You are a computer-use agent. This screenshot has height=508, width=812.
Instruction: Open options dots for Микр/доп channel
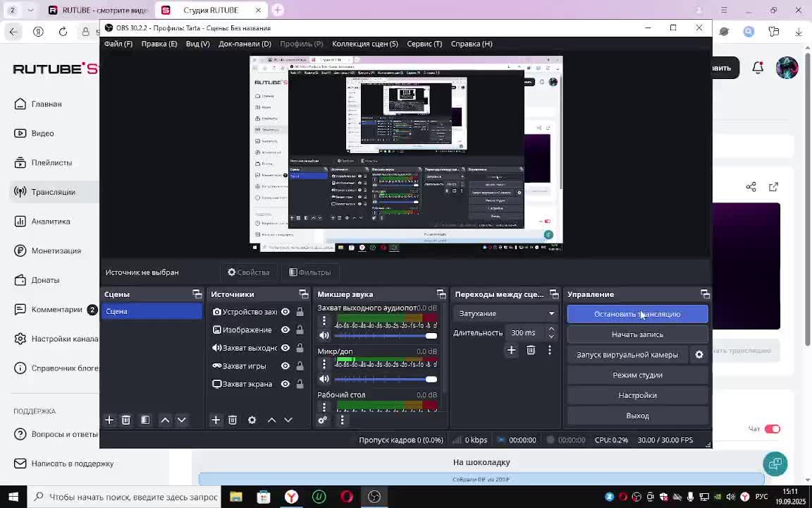click(324, 364)
